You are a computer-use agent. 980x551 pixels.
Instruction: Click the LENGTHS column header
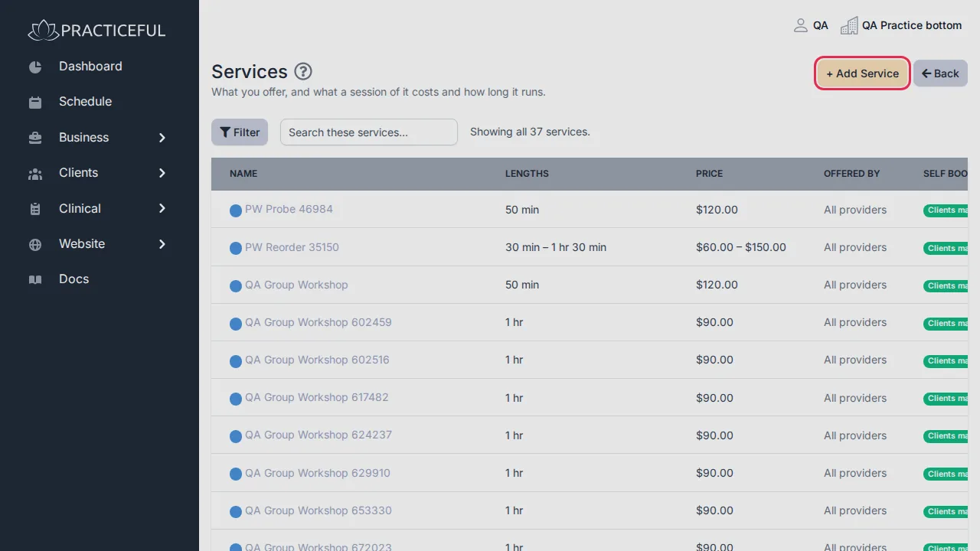527,174
